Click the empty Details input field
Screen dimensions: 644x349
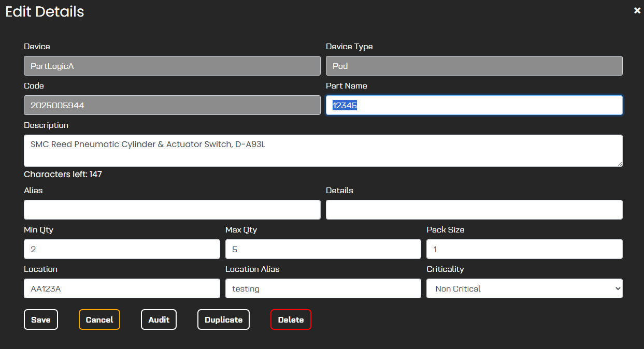coord(474,210)
